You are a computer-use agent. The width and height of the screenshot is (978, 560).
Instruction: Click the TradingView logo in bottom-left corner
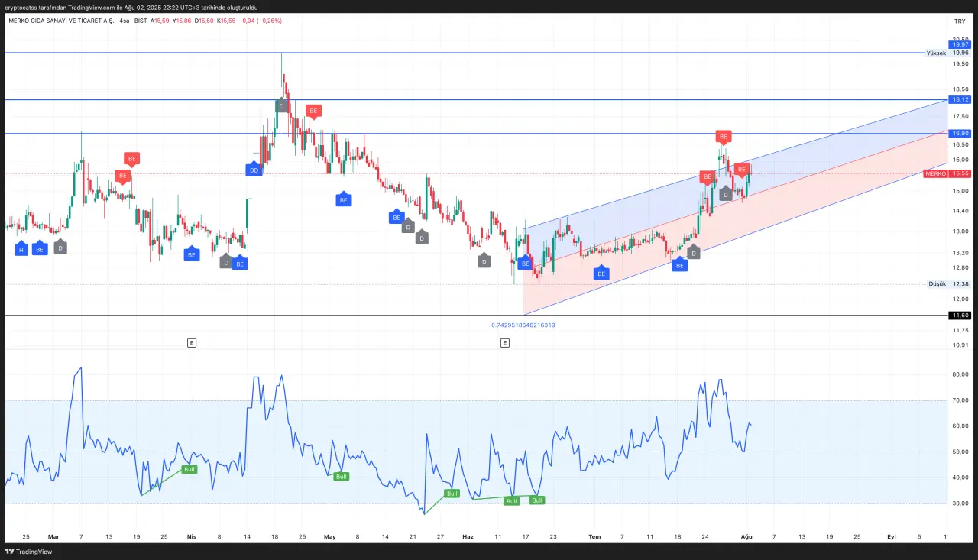click(x=23, y=552)
